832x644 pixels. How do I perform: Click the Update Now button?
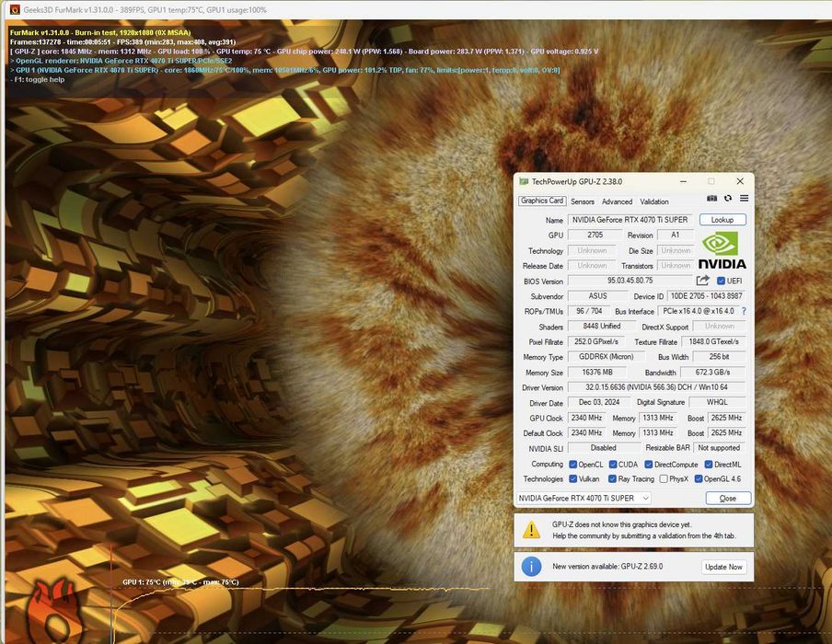(723, 567)
